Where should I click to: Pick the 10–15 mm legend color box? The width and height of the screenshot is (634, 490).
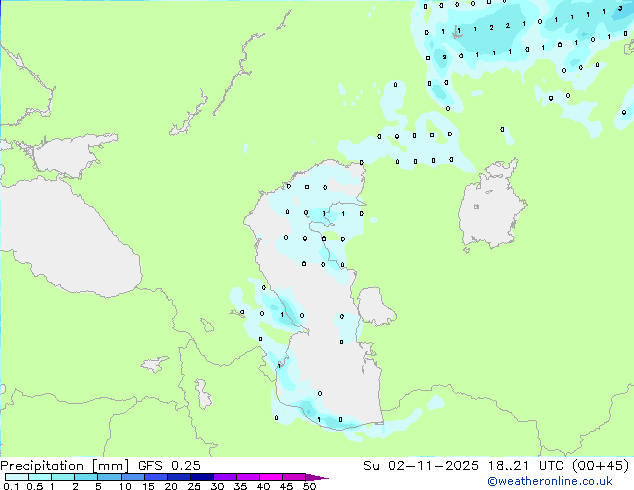tap(132, 477)
